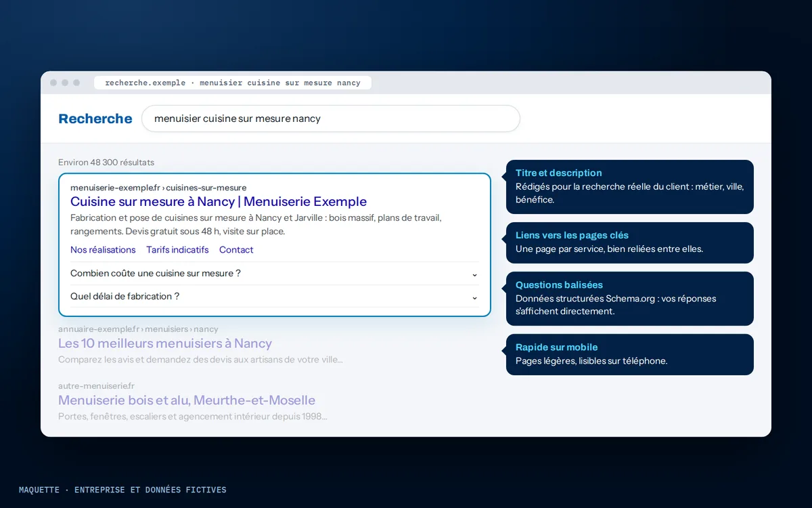812x508 pixels.
Task: Click the "autre-menuiserie.fr" URL line
Action: click(x=96, y=386)
